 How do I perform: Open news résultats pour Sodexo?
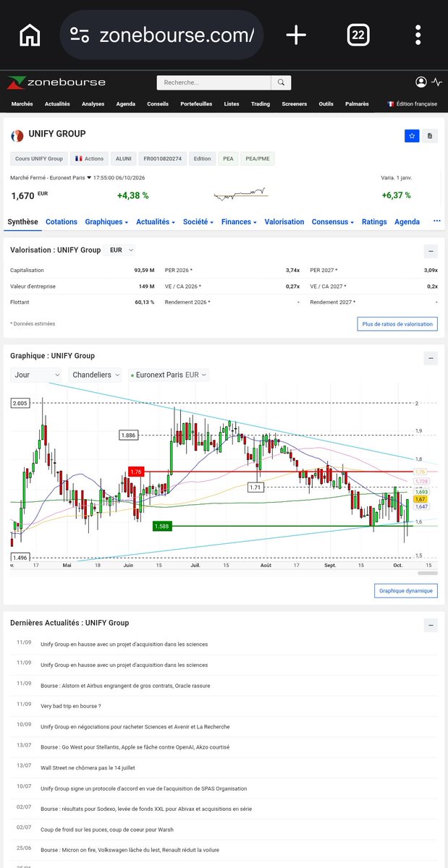pyautogui.click(x=146, y=809)
